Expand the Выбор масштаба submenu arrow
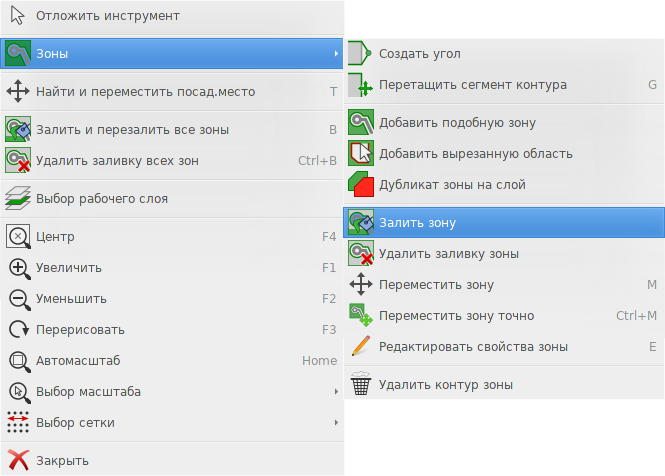Screen dimensions: 665x476 tap(336, 392)
